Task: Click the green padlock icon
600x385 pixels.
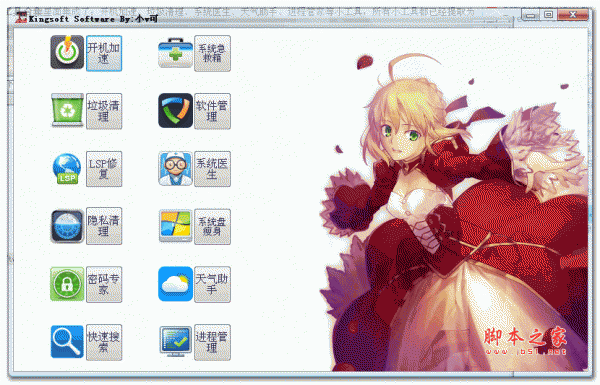Action: point(67,284)
